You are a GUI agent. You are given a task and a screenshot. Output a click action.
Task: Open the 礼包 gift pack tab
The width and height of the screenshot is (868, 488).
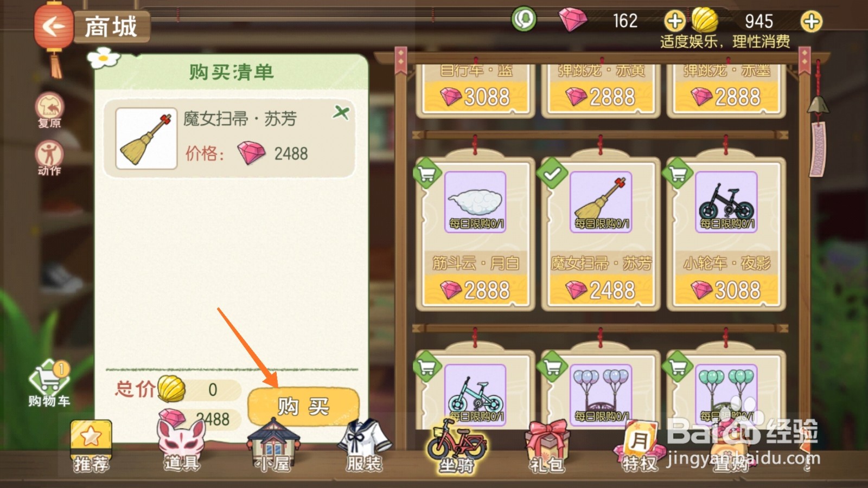(x=547, y=447)
